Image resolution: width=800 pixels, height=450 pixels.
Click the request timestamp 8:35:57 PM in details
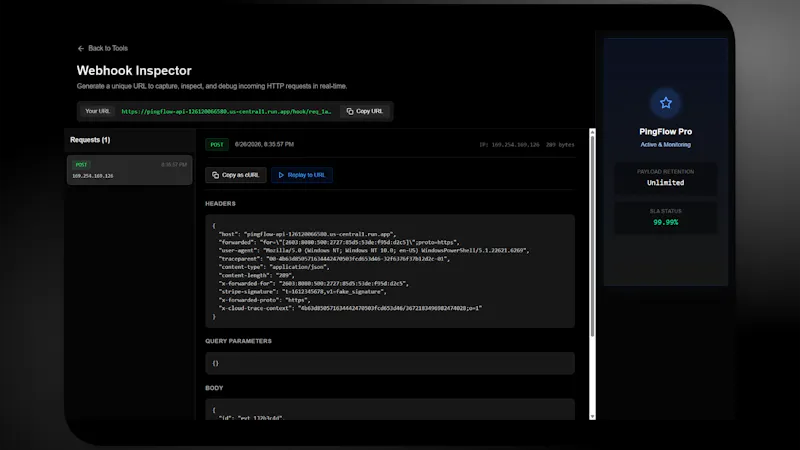click(x=264, y=144)
